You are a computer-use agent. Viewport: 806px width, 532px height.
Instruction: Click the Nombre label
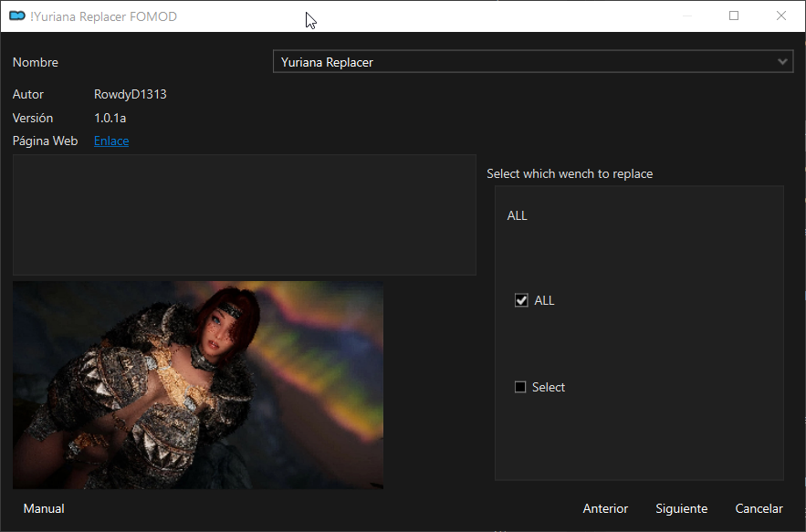point(36,62)
